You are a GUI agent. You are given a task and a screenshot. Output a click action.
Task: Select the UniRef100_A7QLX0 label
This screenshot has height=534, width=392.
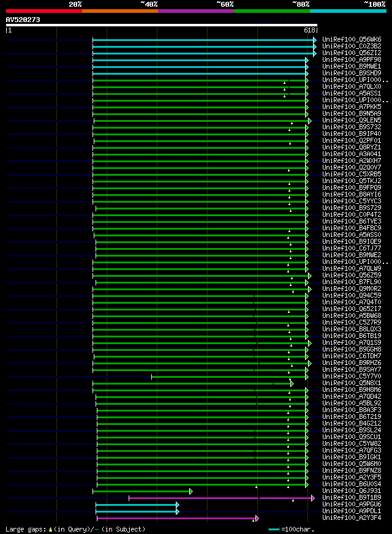coord(352,87)
